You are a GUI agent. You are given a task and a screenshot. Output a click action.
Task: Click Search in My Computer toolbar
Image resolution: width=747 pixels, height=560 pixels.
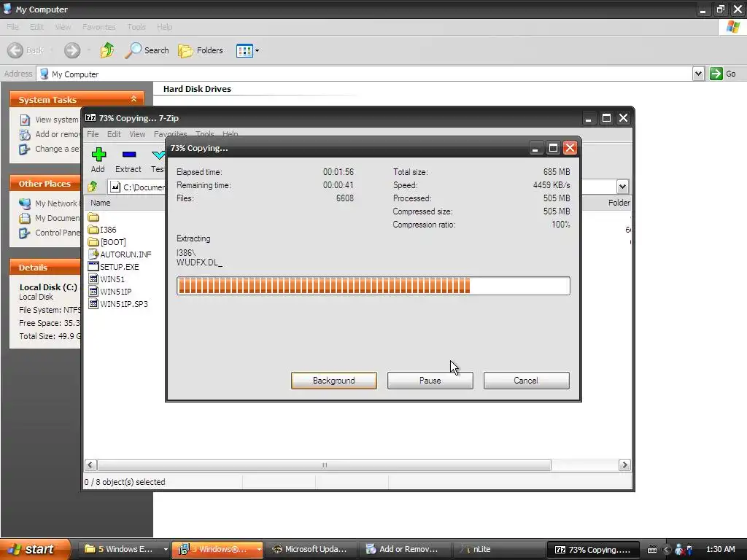[147, 50]
